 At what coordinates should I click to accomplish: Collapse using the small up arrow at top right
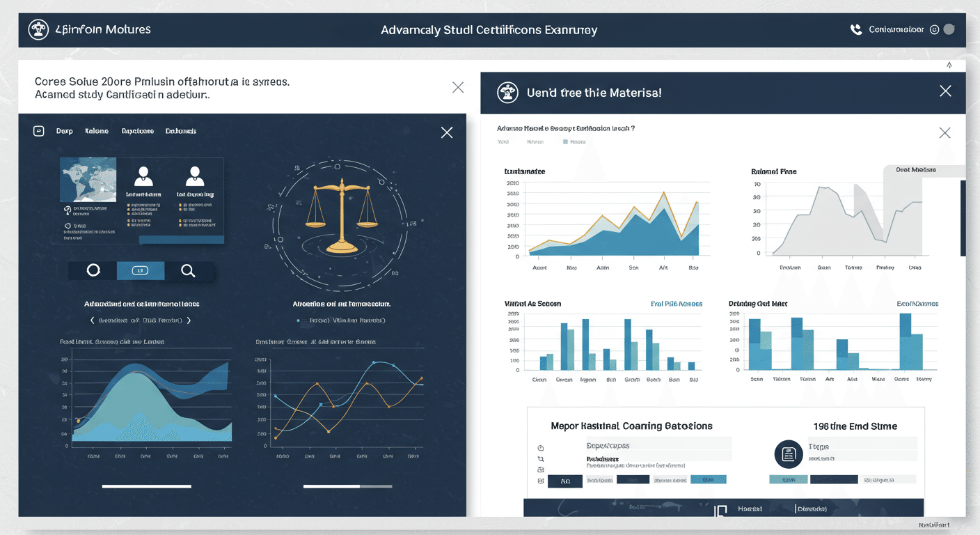pos(949,65)
